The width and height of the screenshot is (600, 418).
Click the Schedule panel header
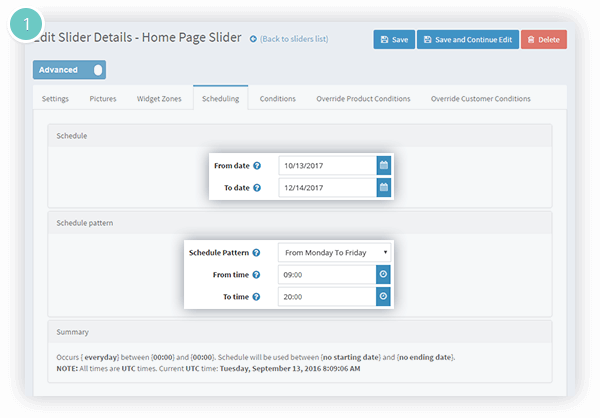300,136
